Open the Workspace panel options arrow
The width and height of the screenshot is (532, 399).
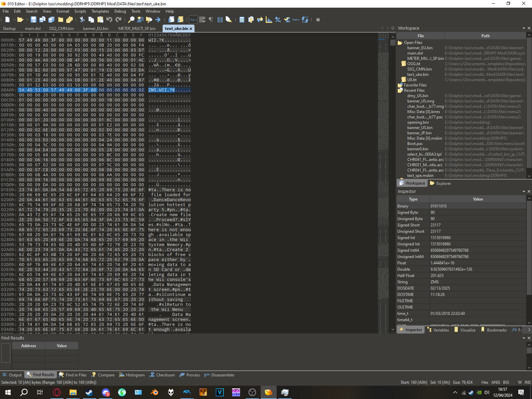tap(524, 28)
